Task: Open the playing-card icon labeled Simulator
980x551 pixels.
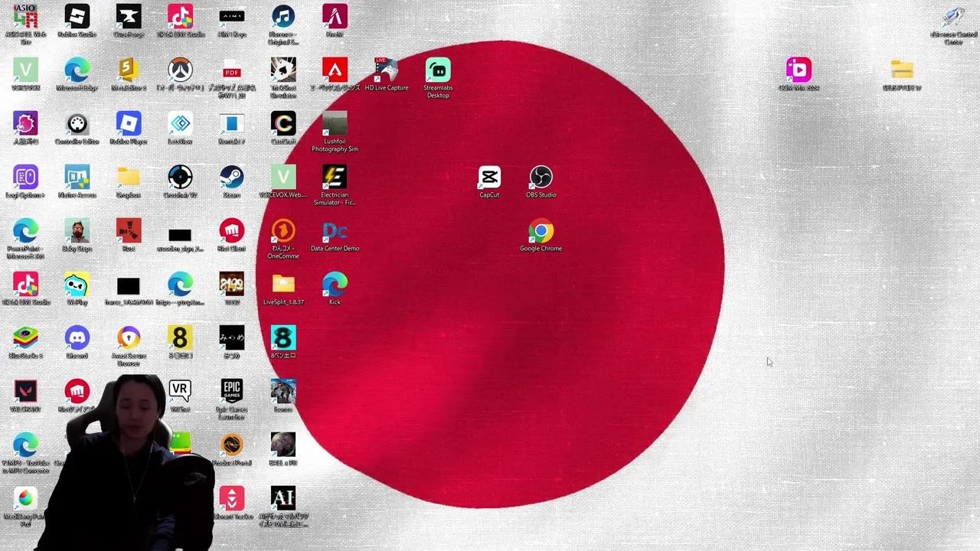Action: pyautogui.click(x=283, y=70)
